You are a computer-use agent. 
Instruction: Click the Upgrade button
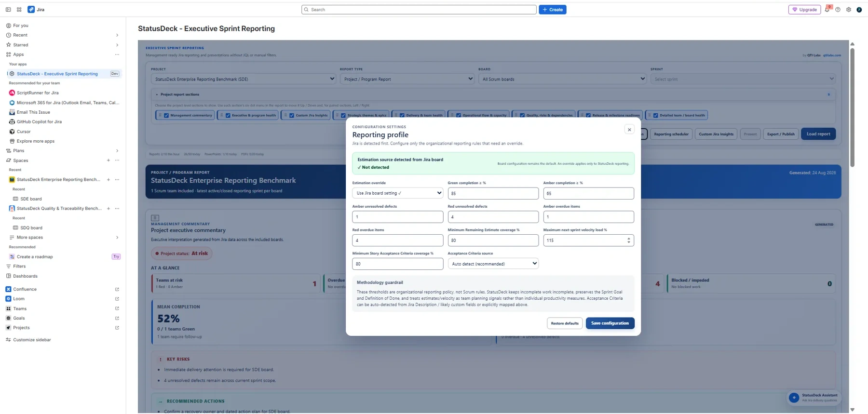point(804,10)
